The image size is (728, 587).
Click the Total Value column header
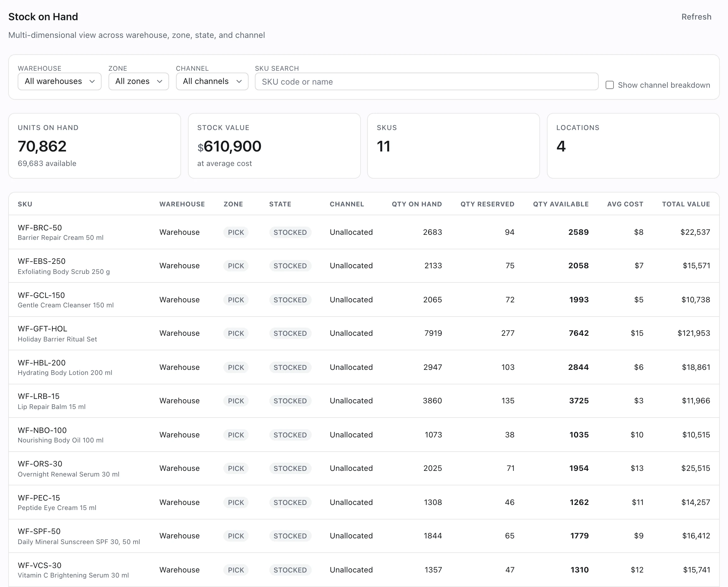[686, 204]
